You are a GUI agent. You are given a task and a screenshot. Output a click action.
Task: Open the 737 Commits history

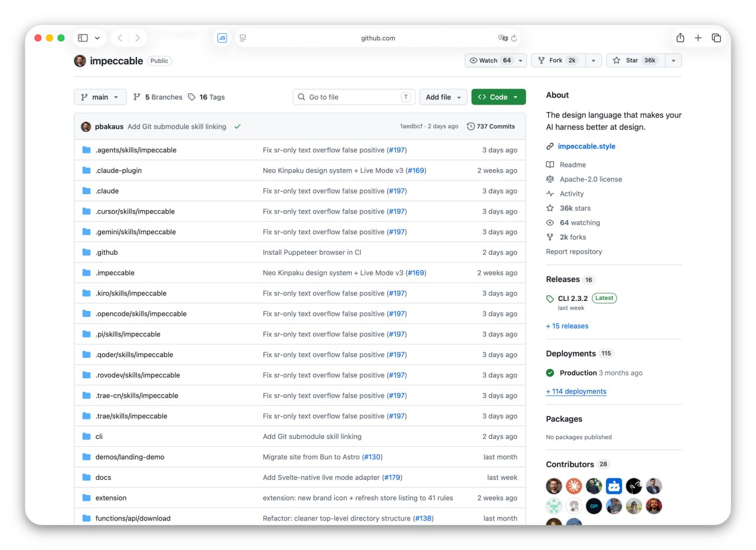pyautogui.click(x=491, y=126)
